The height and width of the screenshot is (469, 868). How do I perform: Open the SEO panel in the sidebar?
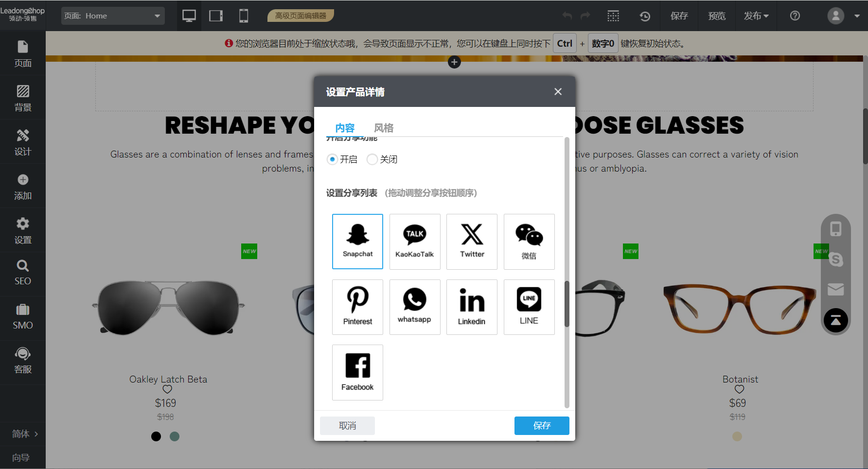(22, 274)
